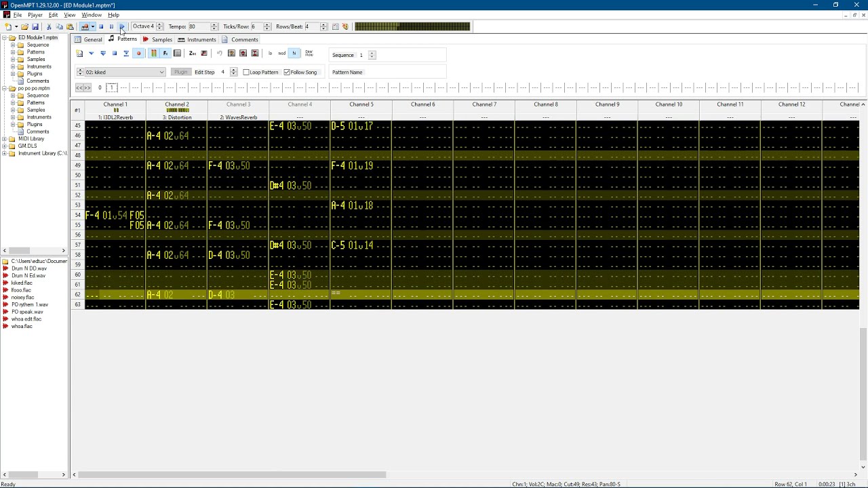Select 'hi' pattern detail level
Screen dimensions: 868x488
click(294, 54)
